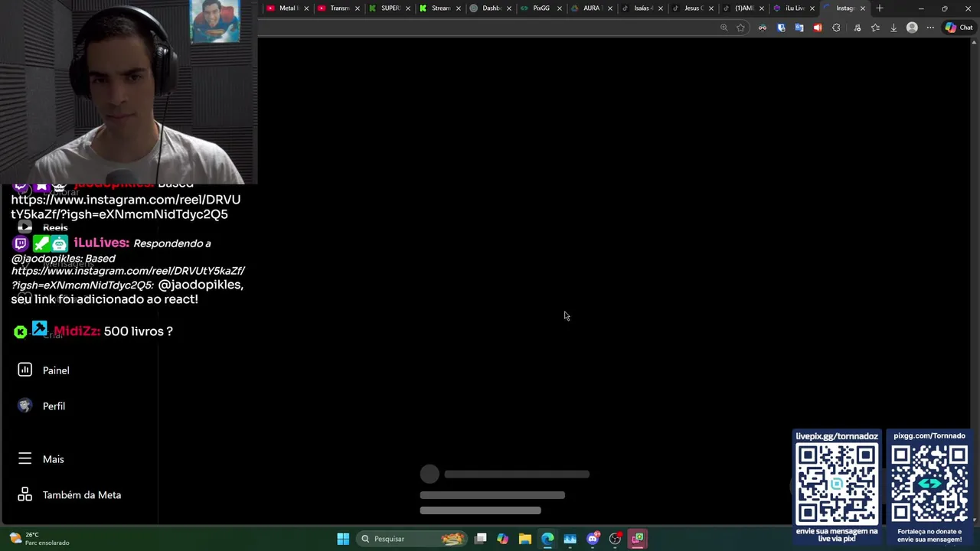Switch to the Metal YouTube tab
980x551 pixels.
(287, 8)
